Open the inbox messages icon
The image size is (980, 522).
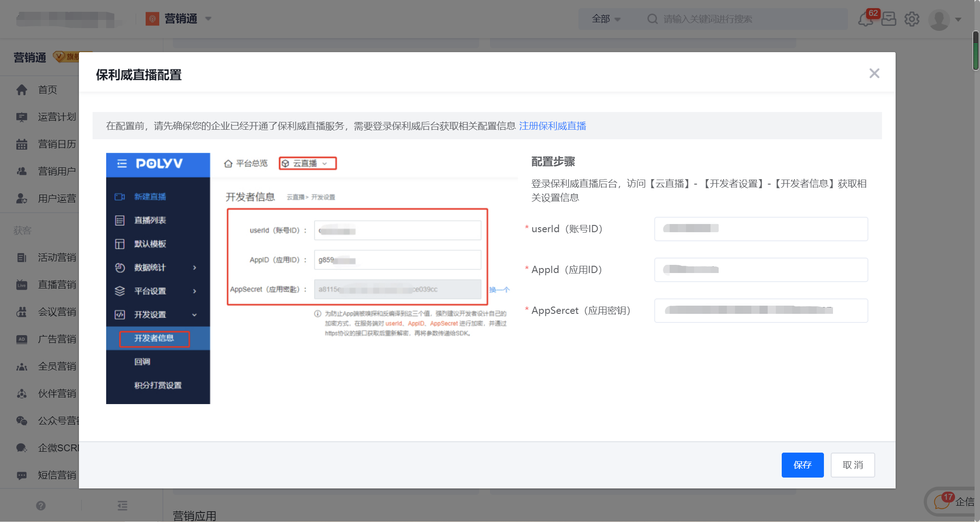[x=889, y=19]
